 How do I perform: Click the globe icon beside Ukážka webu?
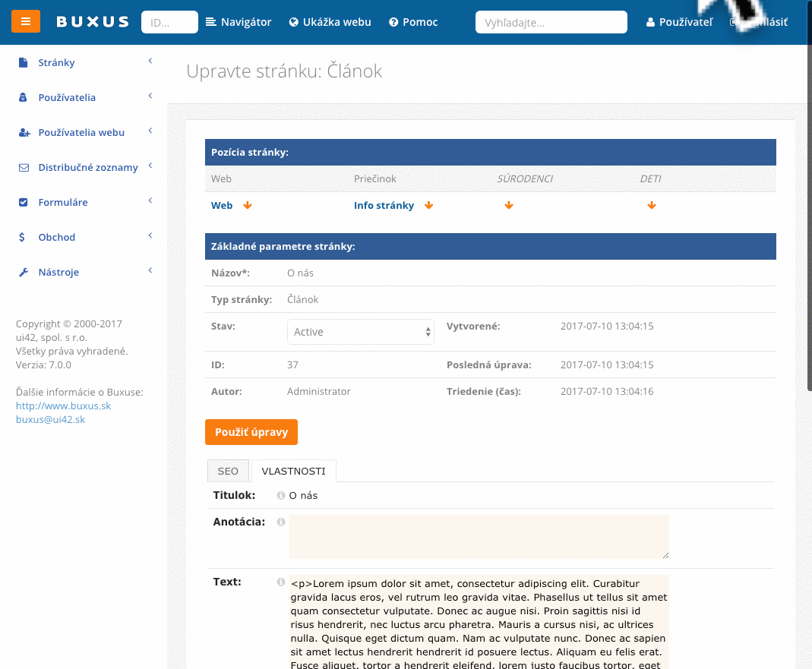pos(293,21)
